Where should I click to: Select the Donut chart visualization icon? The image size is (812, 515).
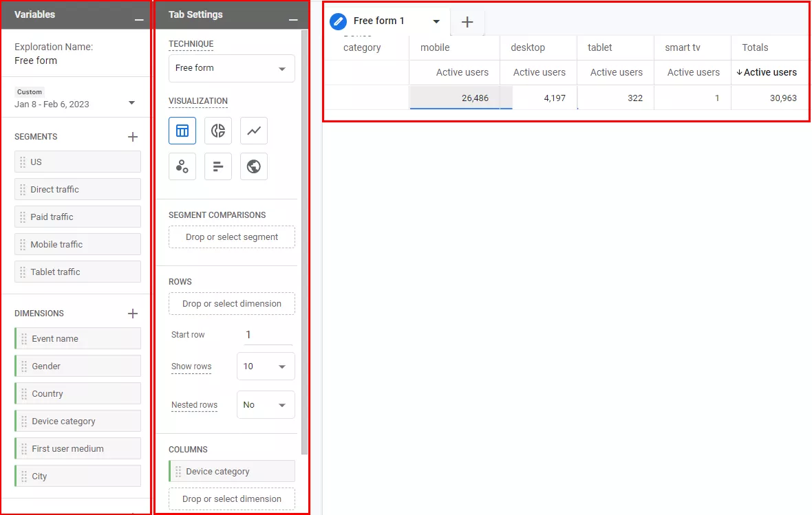[x=218, y=131]
